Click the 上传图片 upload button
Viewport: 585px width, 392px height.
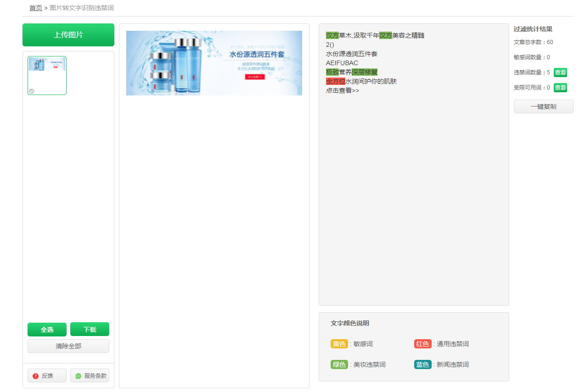(x=68, y=35)
